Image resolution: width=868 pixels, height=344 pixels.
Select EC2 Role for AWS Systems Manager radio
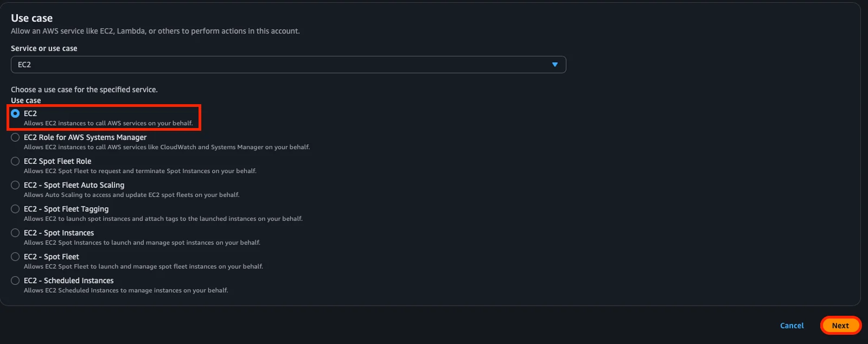tap(15, 137)
